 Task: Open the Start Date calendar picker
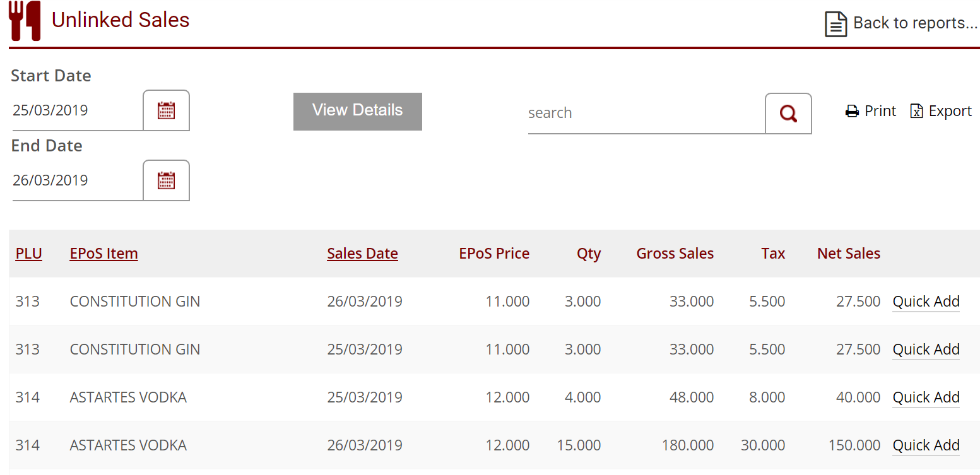(166, 110)
